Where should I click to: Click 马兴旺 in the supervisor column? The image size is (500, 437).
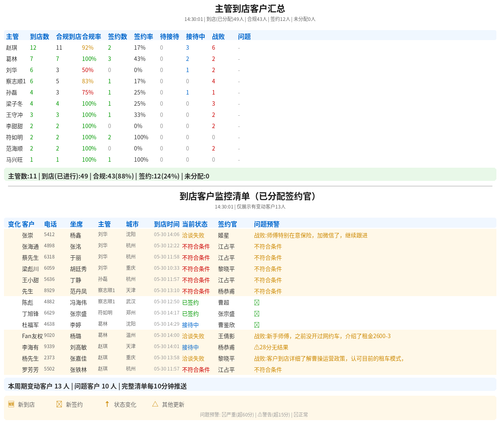tap(14, 160)
